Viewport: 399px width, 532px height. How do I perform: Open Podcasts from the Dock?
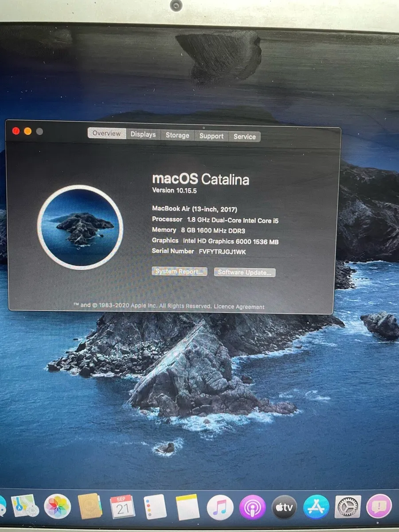tap(252, 507)
